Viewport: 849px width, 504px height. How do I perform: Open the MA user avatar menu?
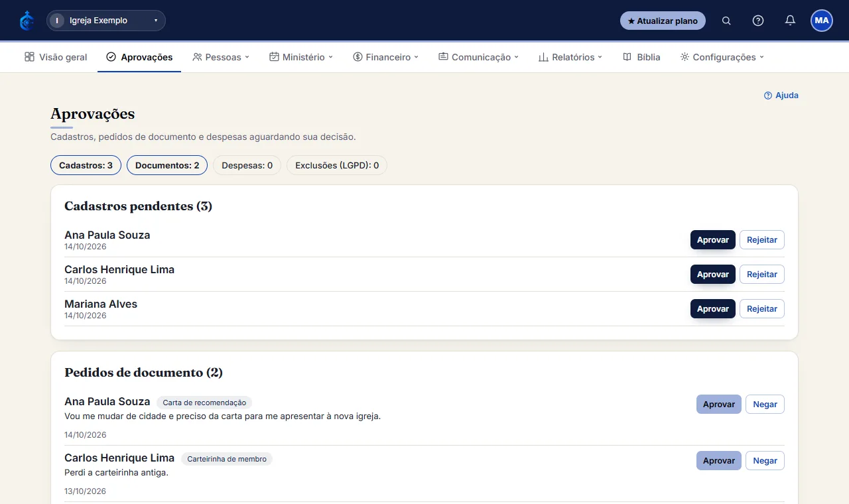(x=822, y=21)
